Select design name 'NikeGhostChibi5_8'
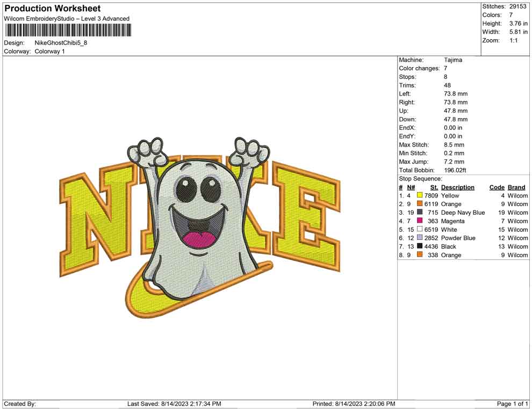 [x=61, y=43]
